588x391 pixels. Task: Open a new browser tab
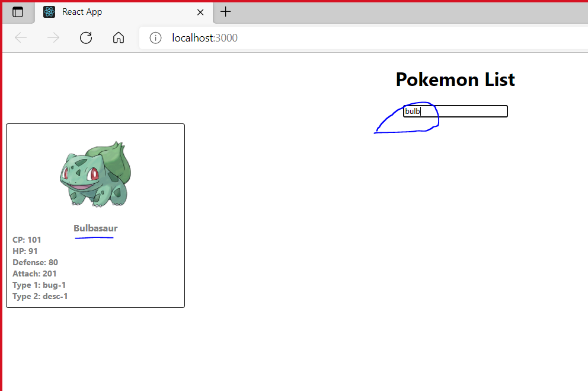click(225, 12)
